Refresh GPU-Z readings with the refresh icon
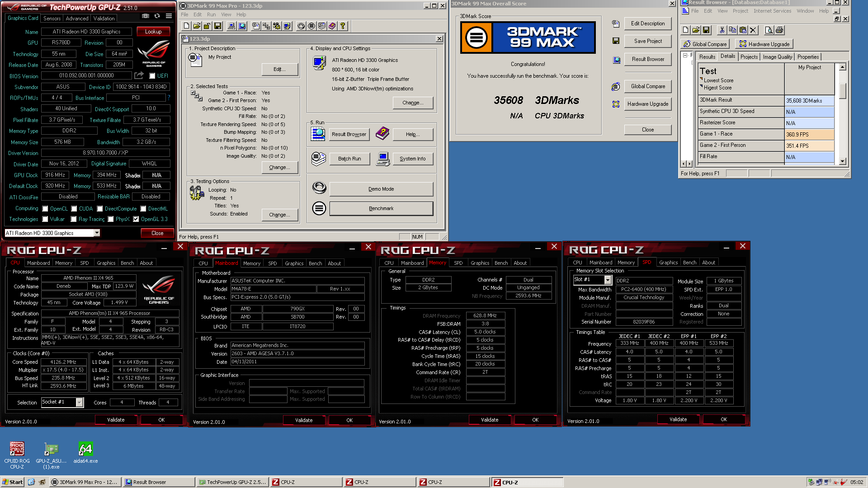Screen dimensions: 868x488 coord(157,16)
